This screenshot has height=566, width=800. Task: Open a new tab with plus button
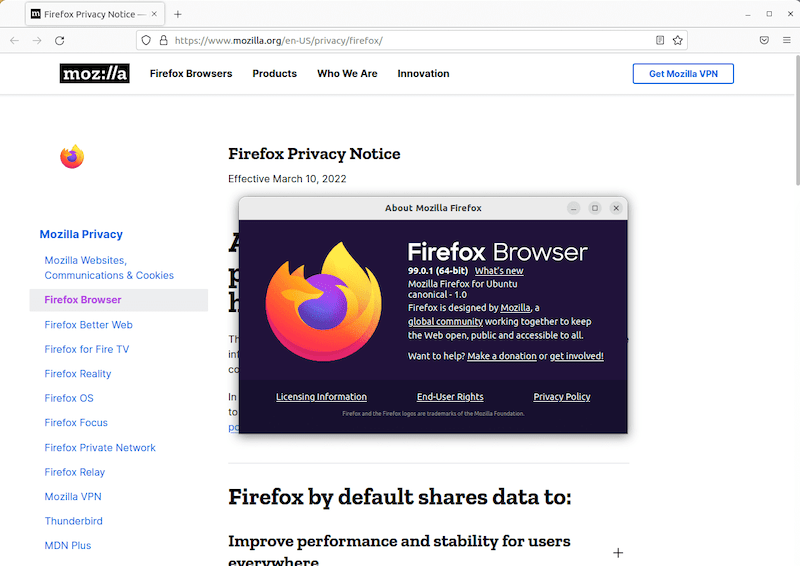178,14
